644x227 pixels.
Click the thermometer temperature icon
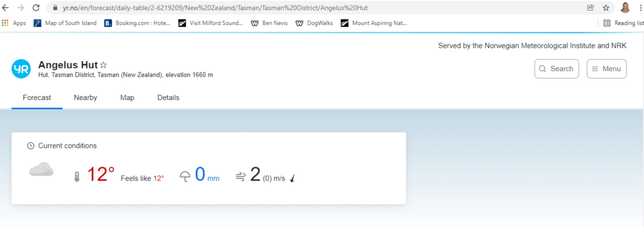click(x=76, y=177)
